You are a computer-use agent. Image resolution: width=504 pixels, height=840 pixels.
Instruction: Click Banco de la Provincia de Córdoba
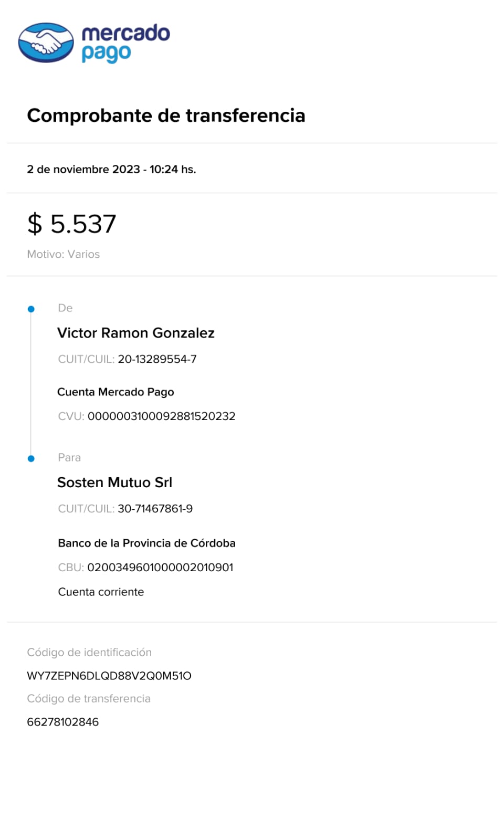[x=146, y=543]
